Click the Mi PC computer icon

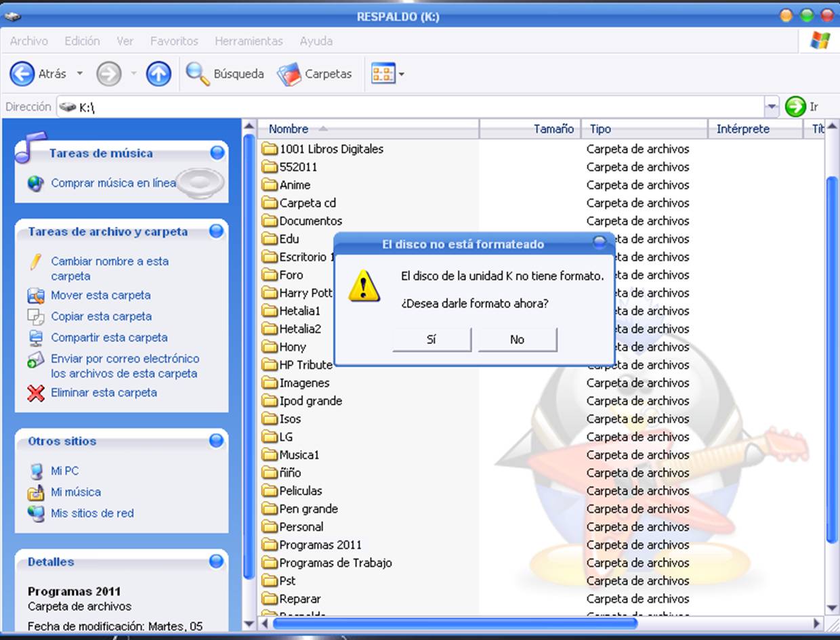[x=36, y=471]
